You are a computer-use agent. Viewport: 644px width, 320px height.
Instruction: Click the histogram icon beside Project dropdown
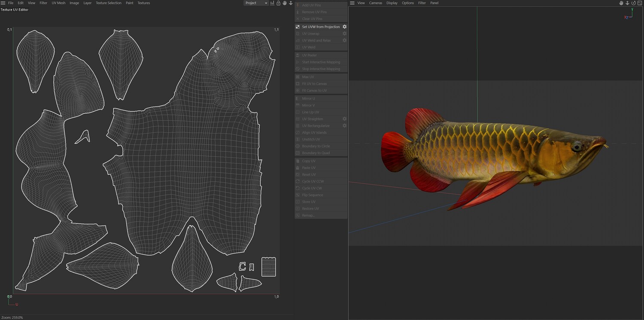272,3
